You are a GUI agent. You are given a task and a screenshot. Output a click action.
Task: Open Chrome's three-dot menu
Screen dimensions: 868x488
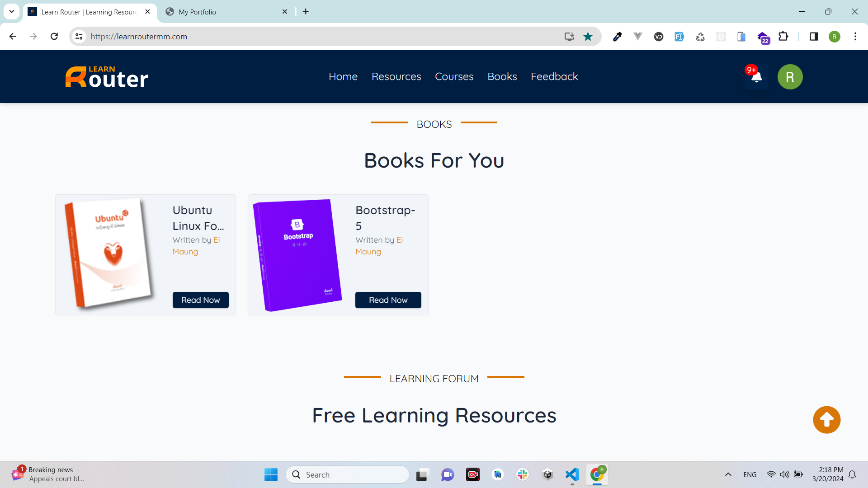tap(855, 37)
